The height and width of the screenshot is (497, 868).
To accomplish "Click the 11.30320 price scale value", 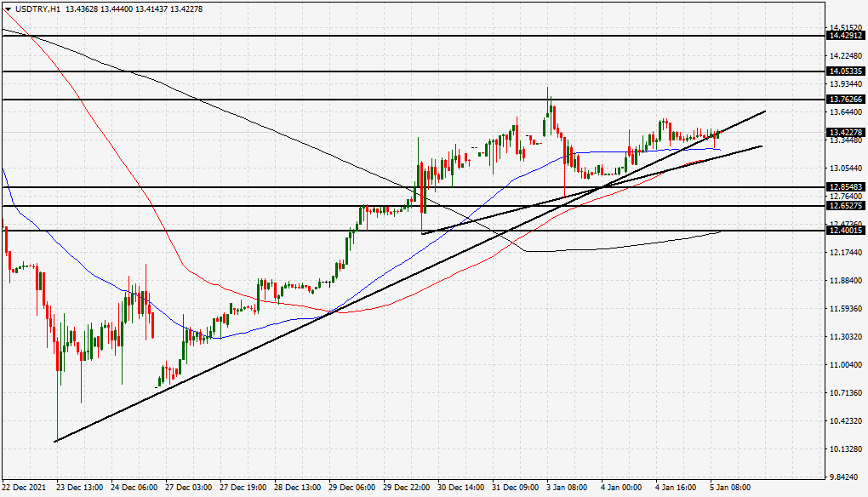I will pos(846,336).
